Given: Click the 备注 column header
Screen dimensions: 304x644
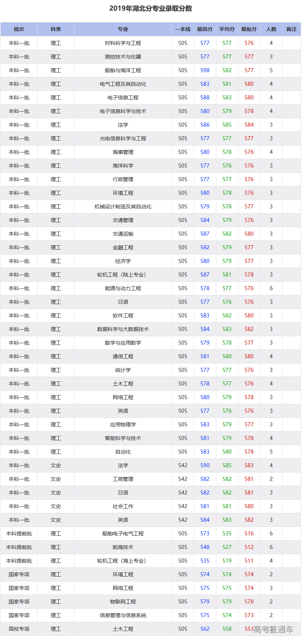Looking at the screenshot, I should [291, 29].
